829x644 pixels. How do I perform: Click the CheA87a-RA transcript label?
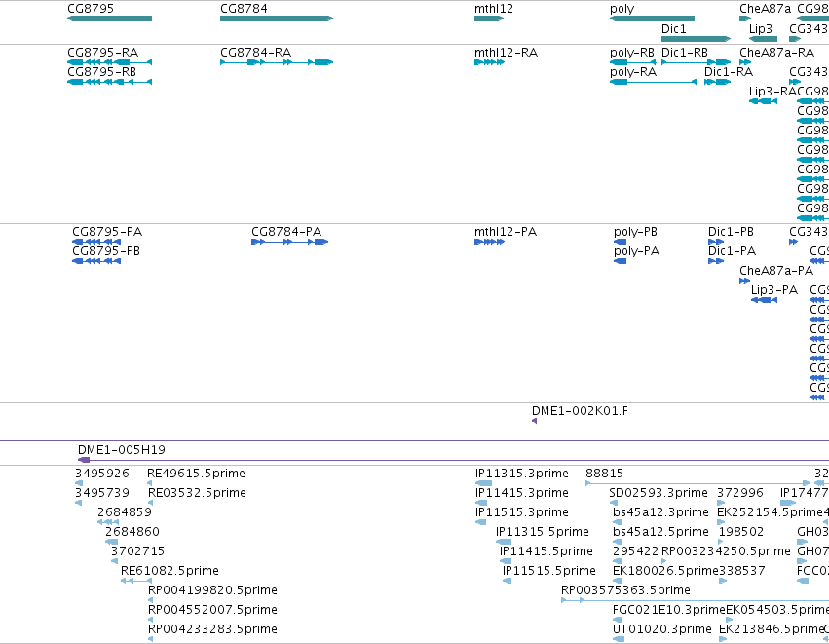[x=776, y=53]
